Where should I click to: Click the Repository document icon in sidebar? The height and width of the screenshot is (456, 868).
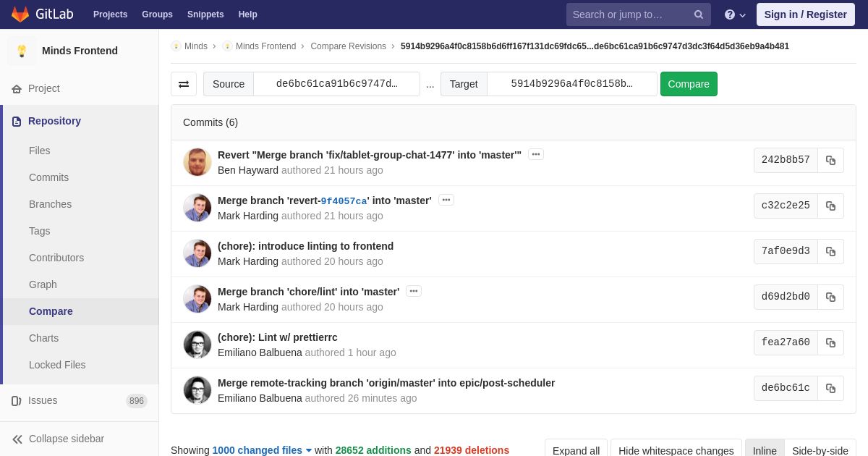tap(17, 122)
